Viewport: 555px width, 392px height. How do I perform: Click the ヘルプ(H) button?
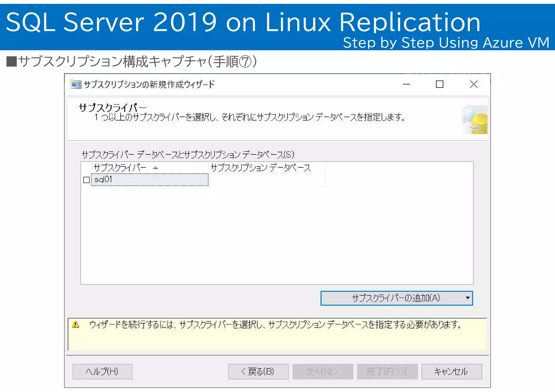(x=102, y=371)
